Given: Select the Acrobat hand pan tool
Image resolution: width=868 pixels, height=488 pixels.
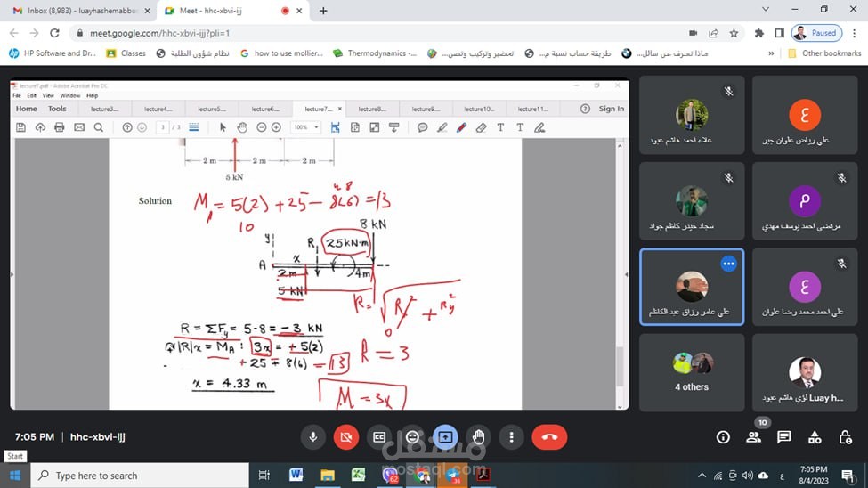Looking at the screenshot, I should 242,127.
